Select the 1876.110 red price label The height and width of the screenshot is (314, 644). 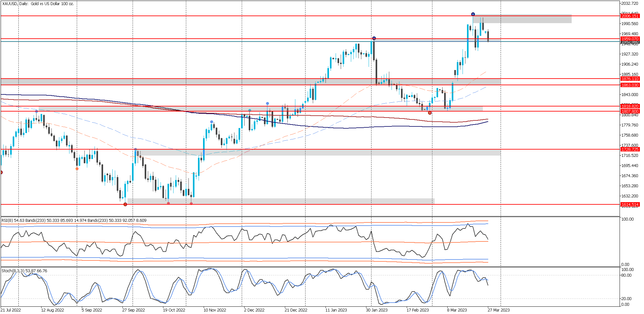[x=630, y=79]
